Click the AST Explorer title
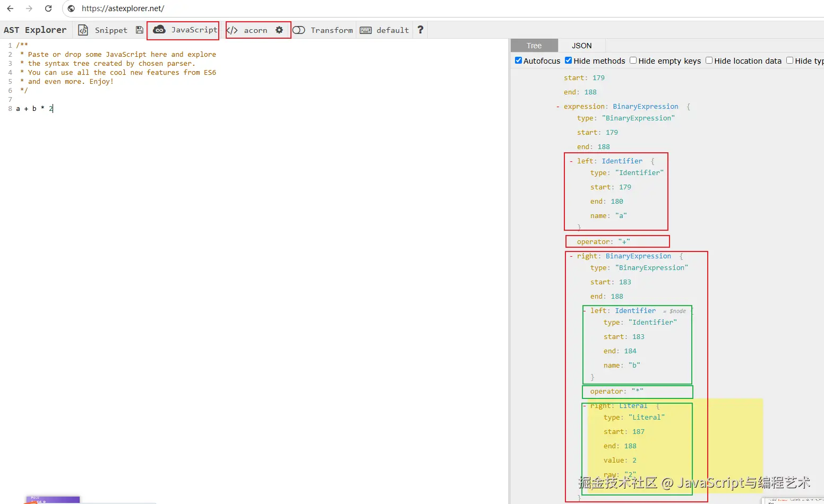The width and height of the screenshot is (824, 504). pos(35,30)
